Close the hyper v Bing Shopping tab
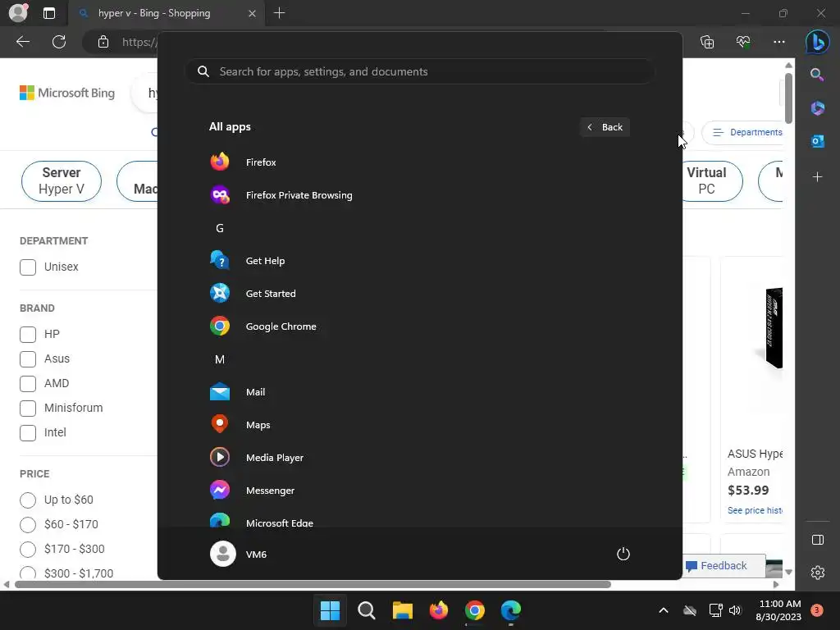Viewport: 840px width, 630px height. pyautogui.click(x=252, y=13)
